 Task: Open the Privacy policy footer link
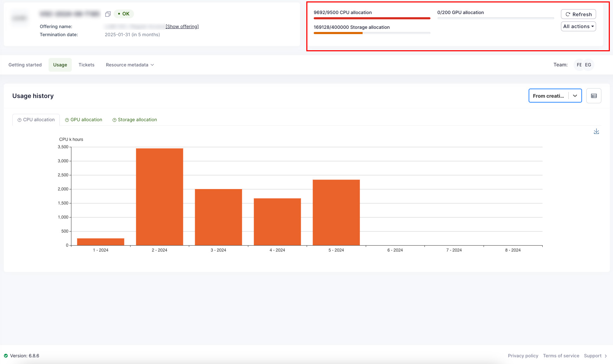(523, 356)
